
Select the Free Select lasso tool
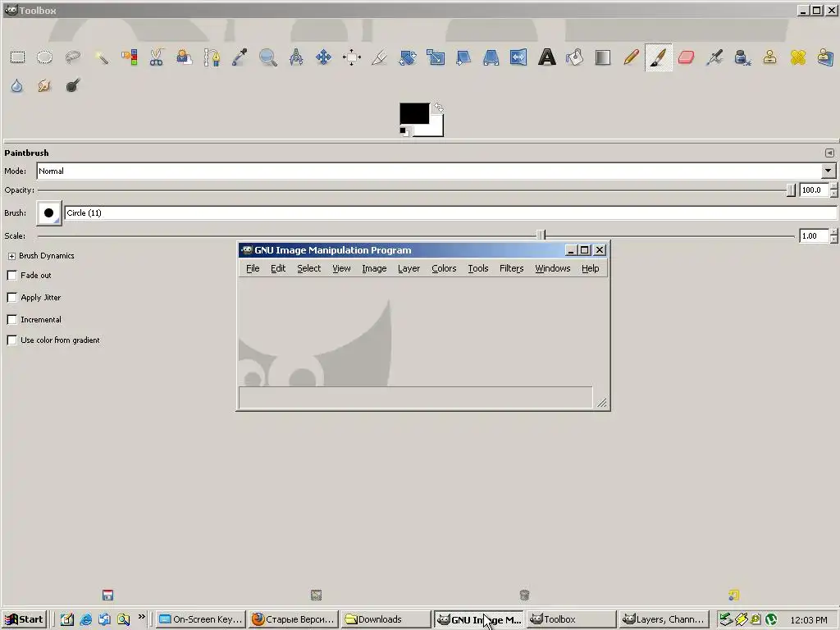(x=72, y=57)
